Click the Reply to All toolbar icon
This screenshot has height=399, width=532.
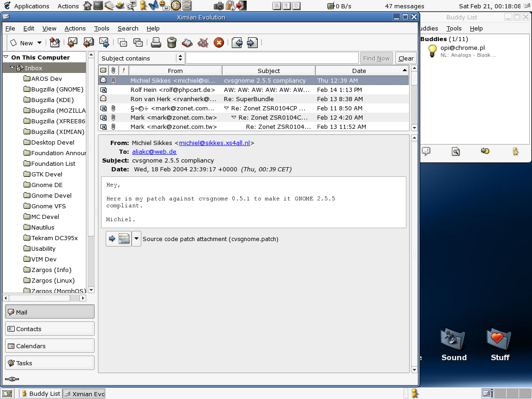pyautogui.click(x=88, y=43)
